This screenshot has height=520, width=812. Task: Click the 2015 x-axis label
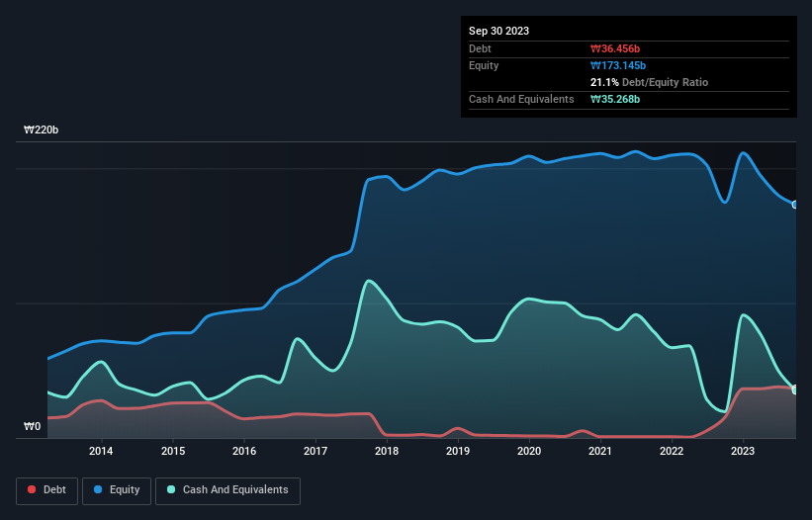(x=173, y=451)
